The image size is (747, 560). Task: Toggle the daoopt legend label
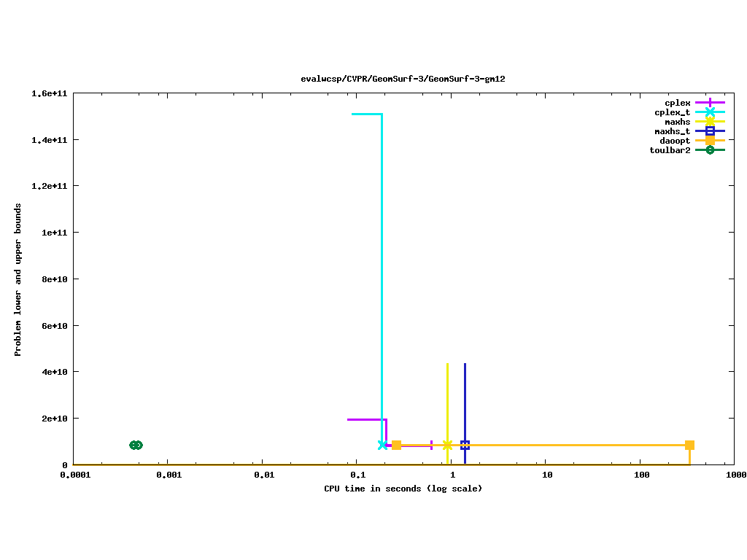point(675,141)
